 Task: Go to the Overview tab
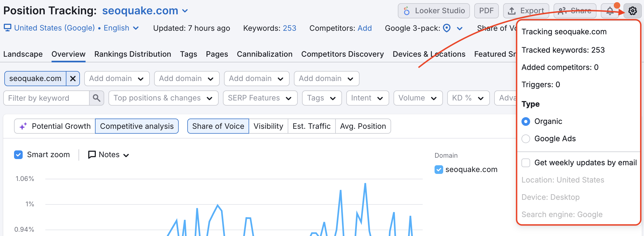point(69,54)
